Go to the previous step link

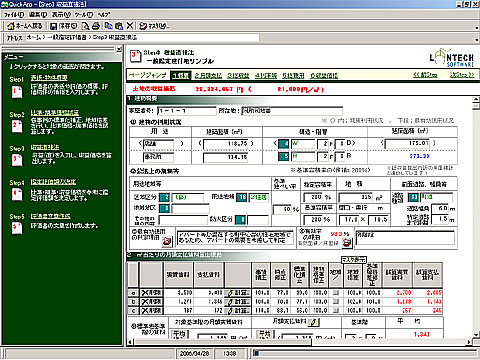coord(425,75)
